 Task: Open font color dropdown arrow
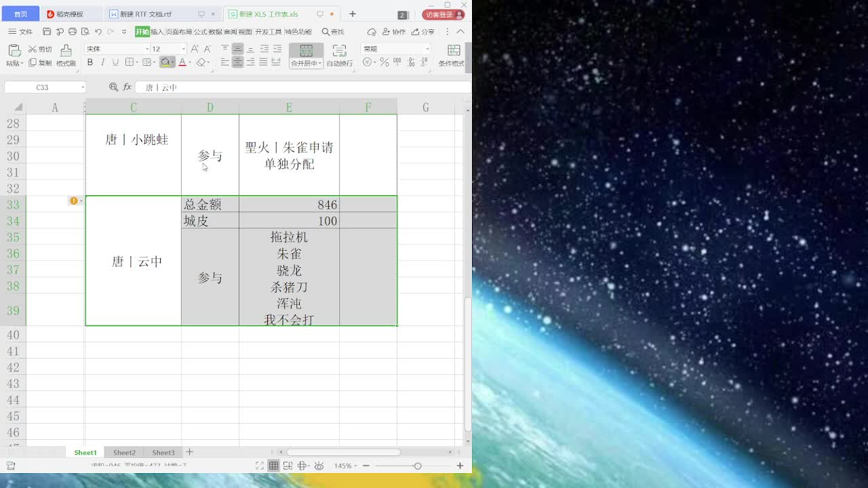tap(189, 62)
